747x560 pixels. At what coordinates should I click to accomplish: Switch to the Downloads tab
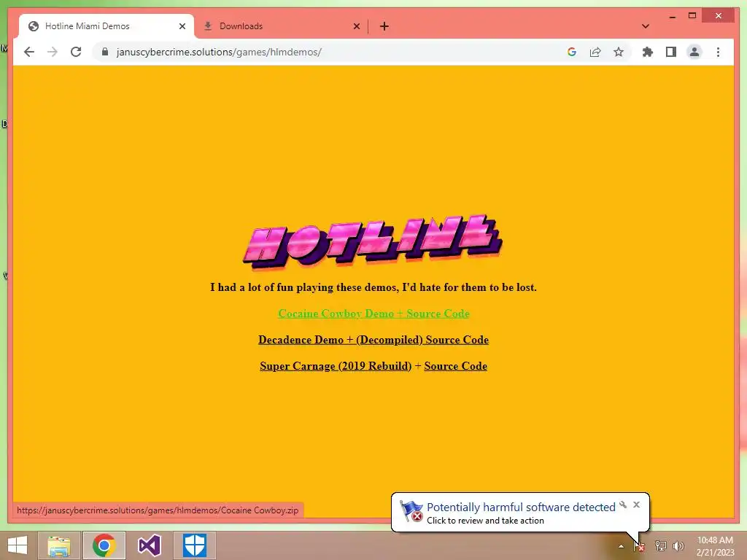click(281, 26)
